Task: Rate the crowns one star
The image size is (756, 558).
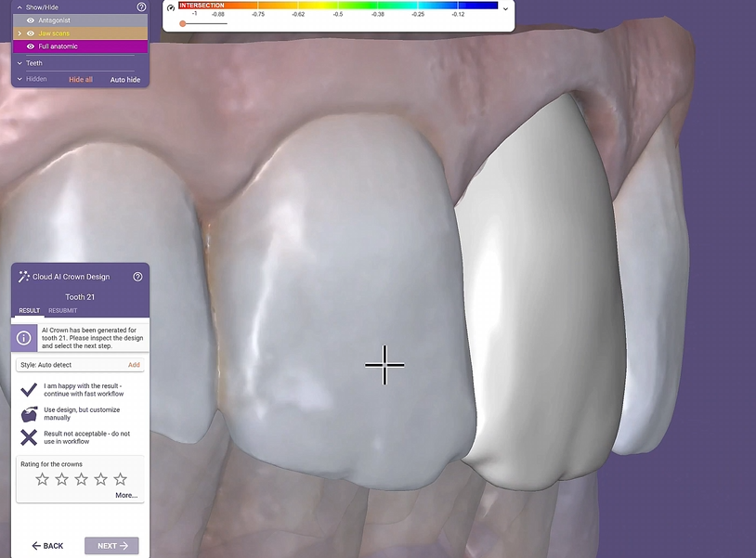Action: [43, 479]
